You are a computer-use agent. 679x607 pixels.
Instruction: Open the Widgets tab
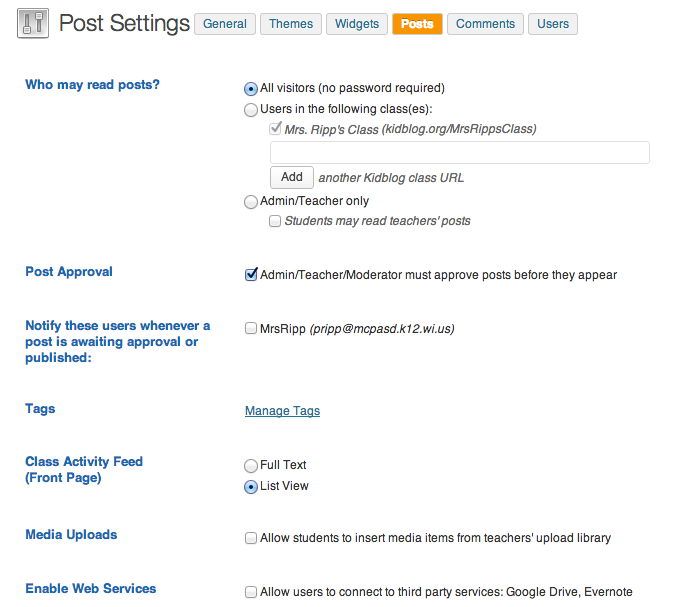[x=357, y=24]
